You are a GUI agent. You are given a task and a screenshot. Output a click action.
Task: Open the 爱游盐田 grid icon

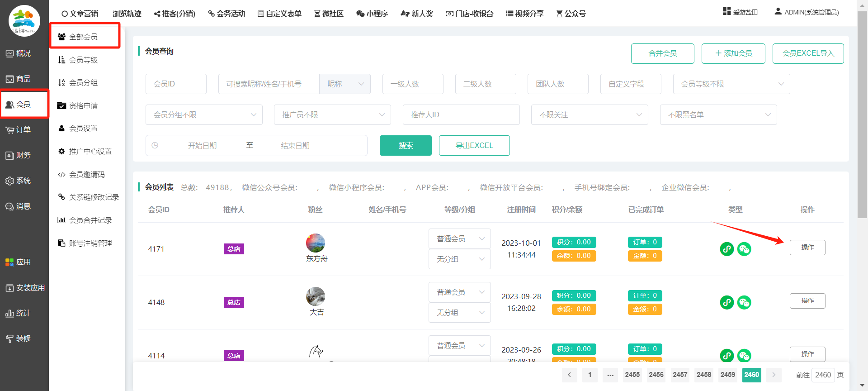[726, 11]
